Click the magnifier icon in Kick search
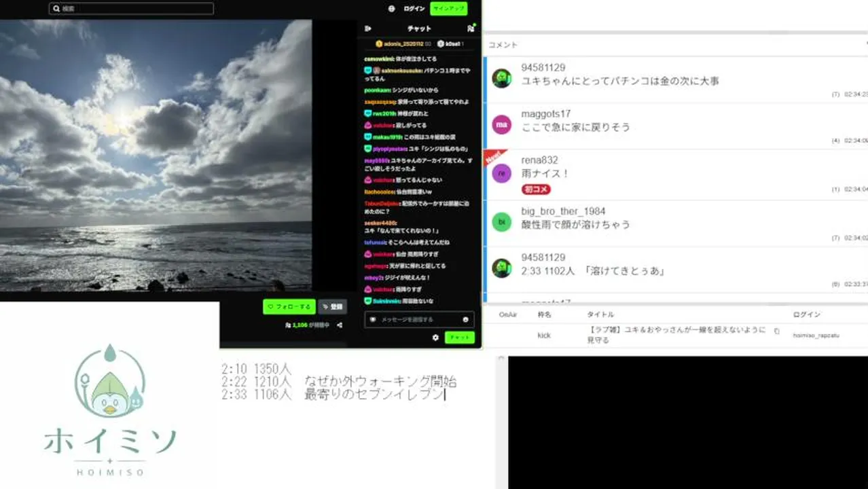This screenshot has height=489, width=868. (x=56, y=9)
